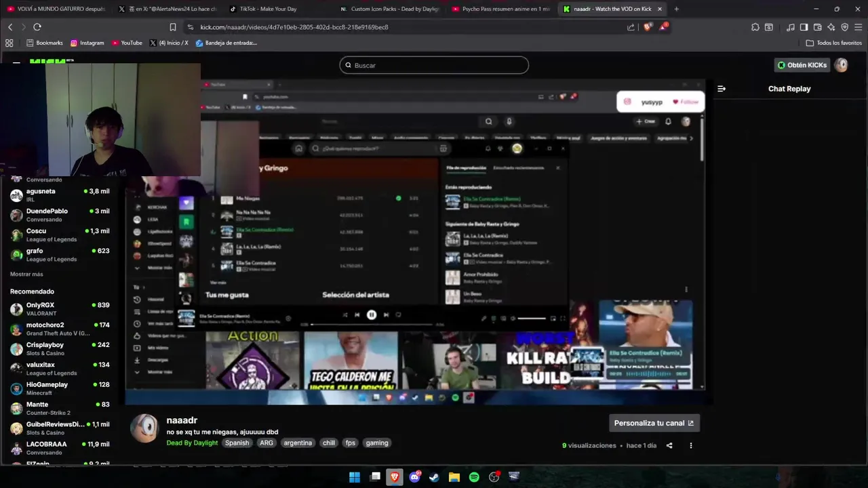
Task: Open motochoro2 recommended channel
Action: pos(60,329)
